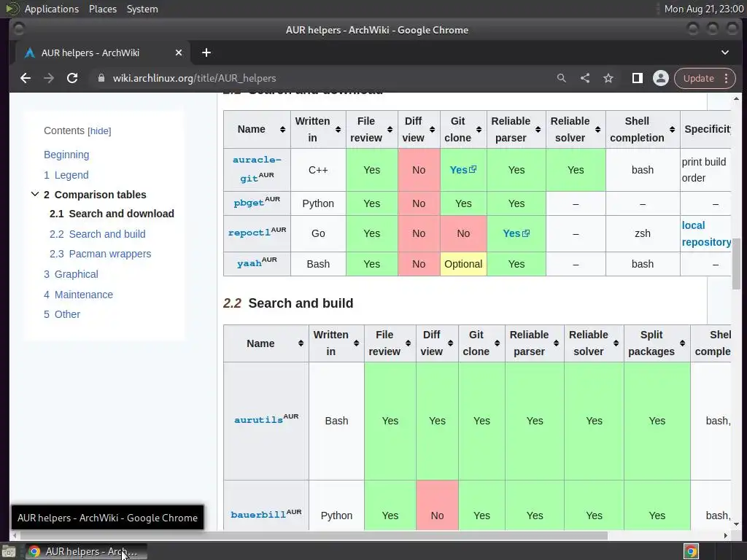The height and width of the screenshot is (560, 747).
Task: Click the browser Forward arrow
Action: pyautogui.click(x=49, y=78)
